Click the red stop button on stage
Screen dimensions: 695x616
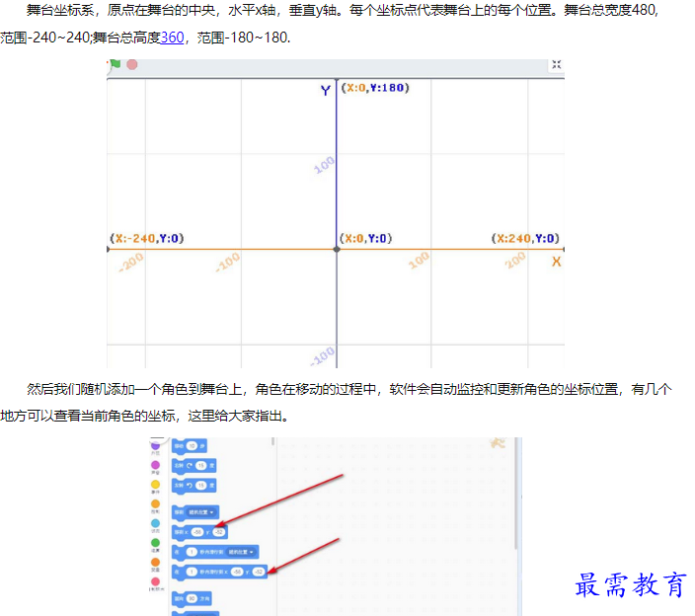[132, 65]
